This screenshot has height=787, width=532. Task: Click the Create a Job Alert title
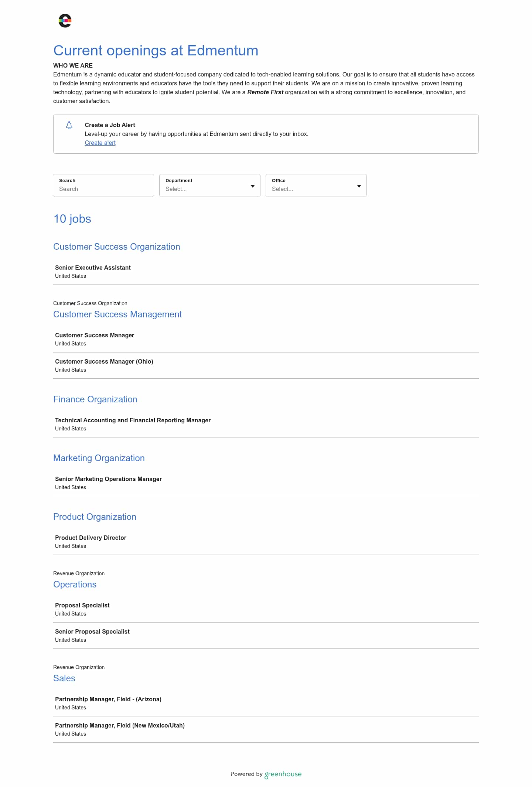tap(110, 125)
